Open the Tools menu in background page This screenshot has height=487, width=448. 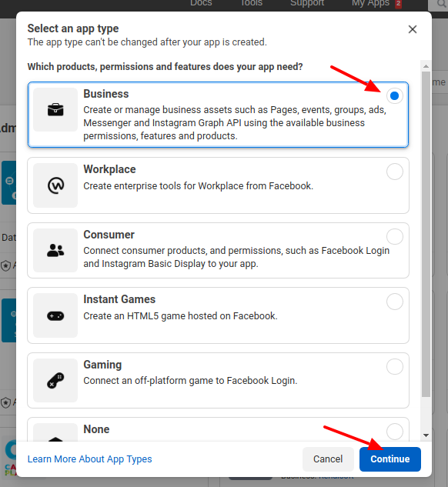(x=252, y=3)
